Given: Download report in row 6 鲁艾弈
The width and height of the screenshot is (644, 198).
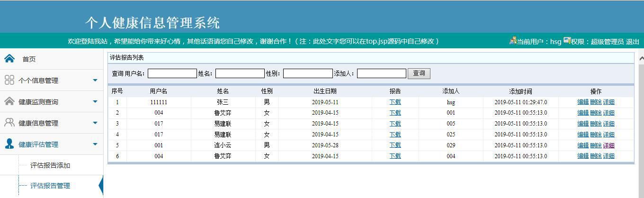Looking at the screenshot, I should [x=395, y=156].
